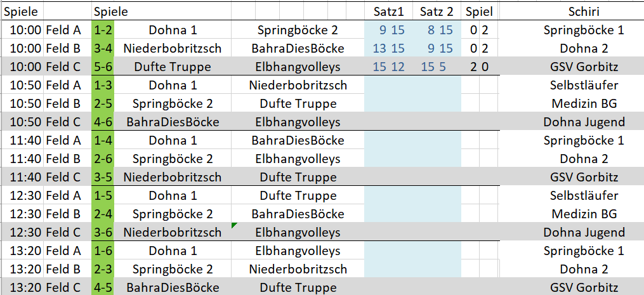This screenshot has width=644, height=295.
Task: Select the Spiel result 2 0 cell
Action: click(x=478, y=67)
